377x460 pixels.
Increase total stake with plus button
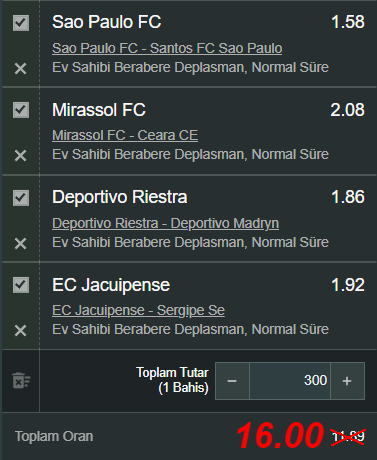pyautogui.click(x=347, y=381)
